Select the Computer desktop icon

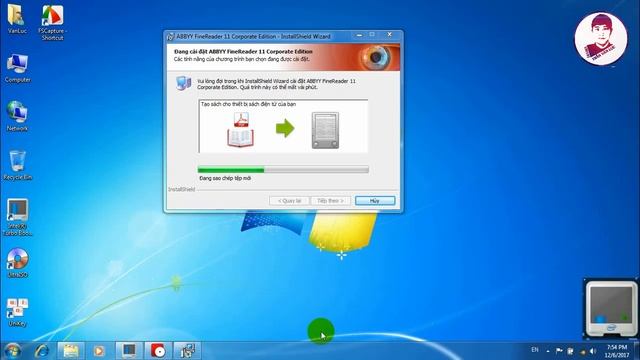[18, 68]
